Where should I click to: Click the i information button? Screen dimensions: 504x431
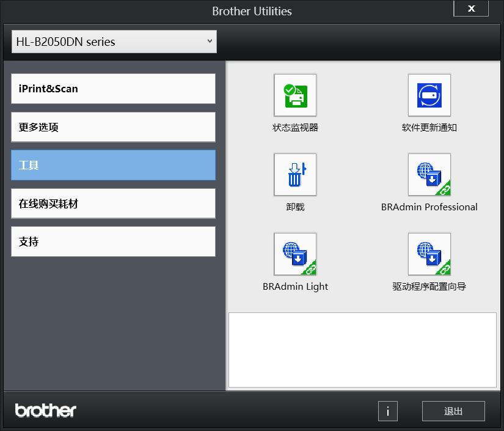point(387,411)
